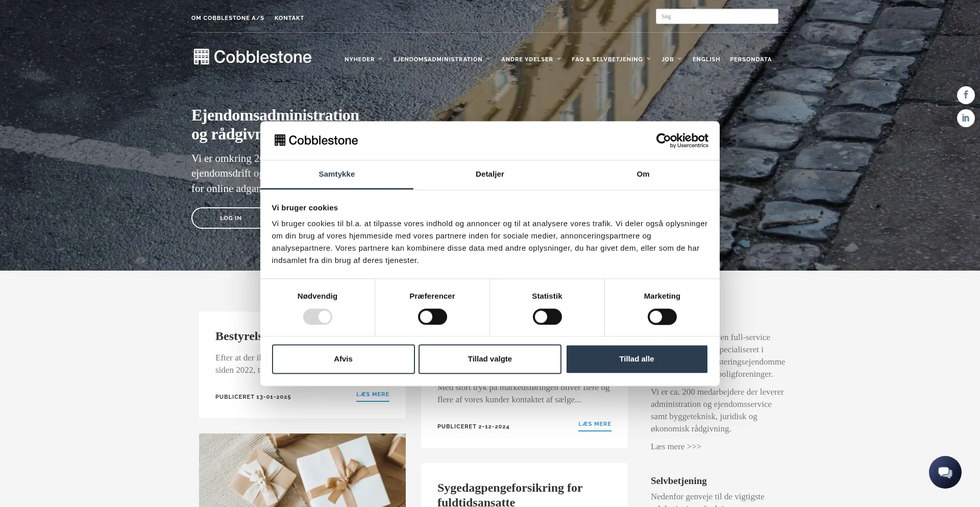Turn on the Statistik cookie toggle

[547, 317]
